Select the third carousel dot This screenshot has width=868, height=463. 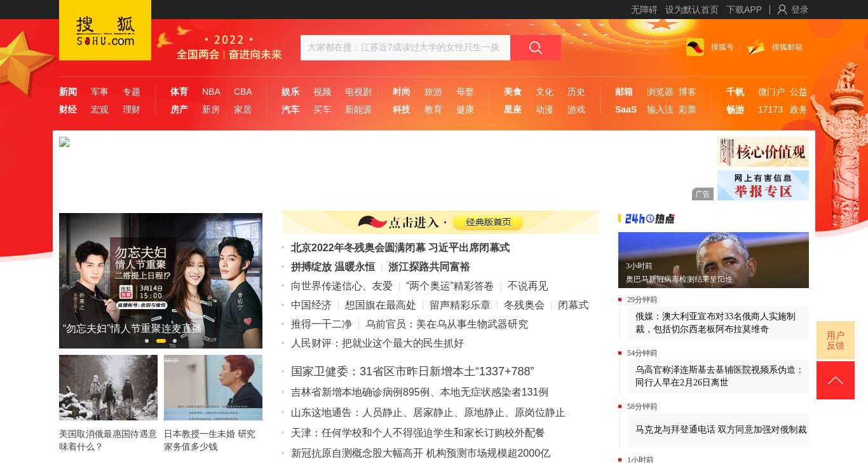pos(175,341)
